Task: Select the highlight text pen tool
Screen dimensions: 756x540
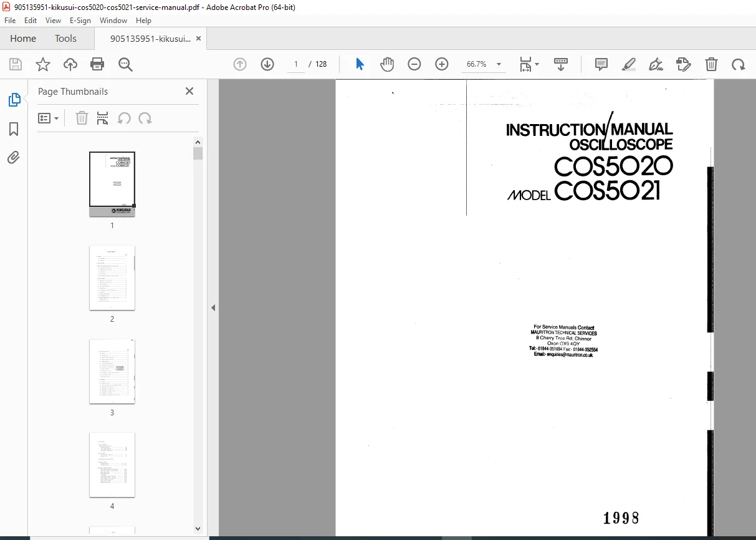Action: [629, 64]
